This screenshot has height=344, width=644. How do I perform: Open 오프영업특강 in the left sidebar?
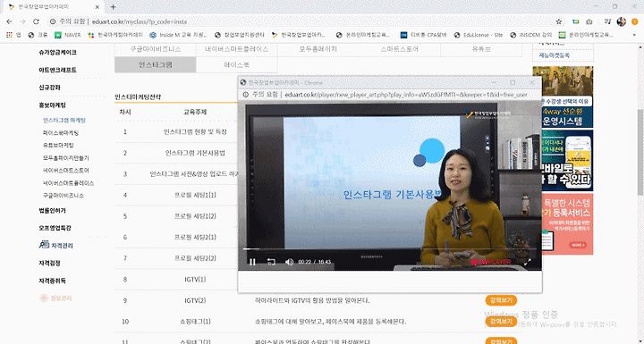55,228
